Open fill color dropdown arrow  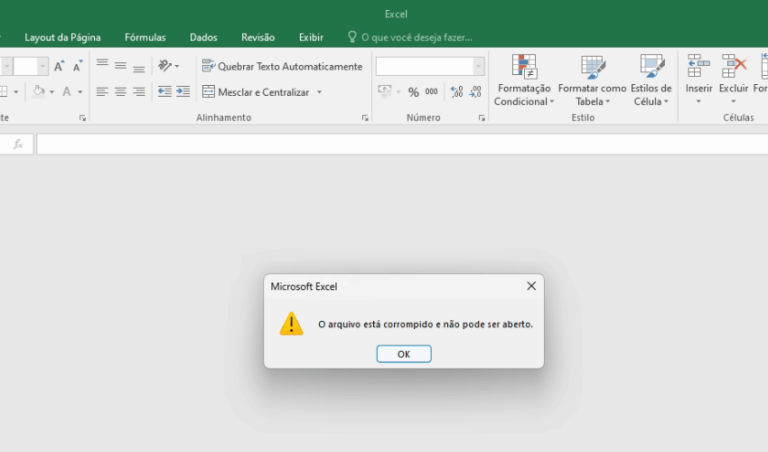click(x=52, y=92)
